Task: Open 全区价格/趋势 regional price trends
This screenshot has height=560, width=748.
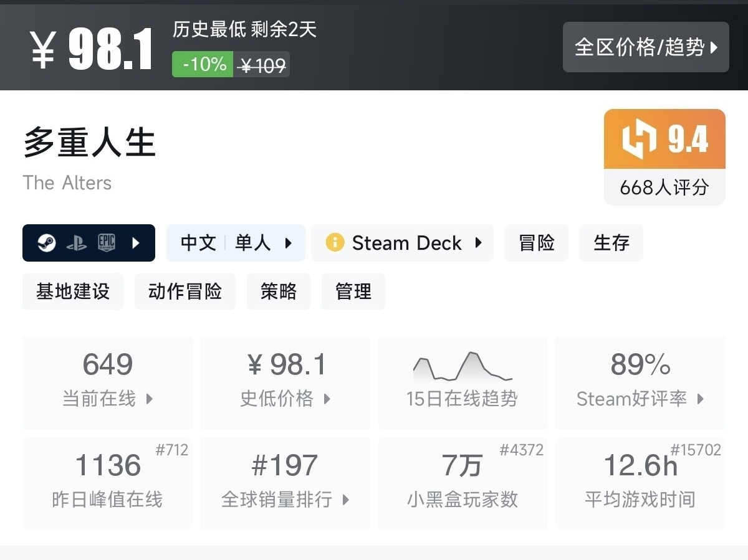Action: tap(646, 47)
